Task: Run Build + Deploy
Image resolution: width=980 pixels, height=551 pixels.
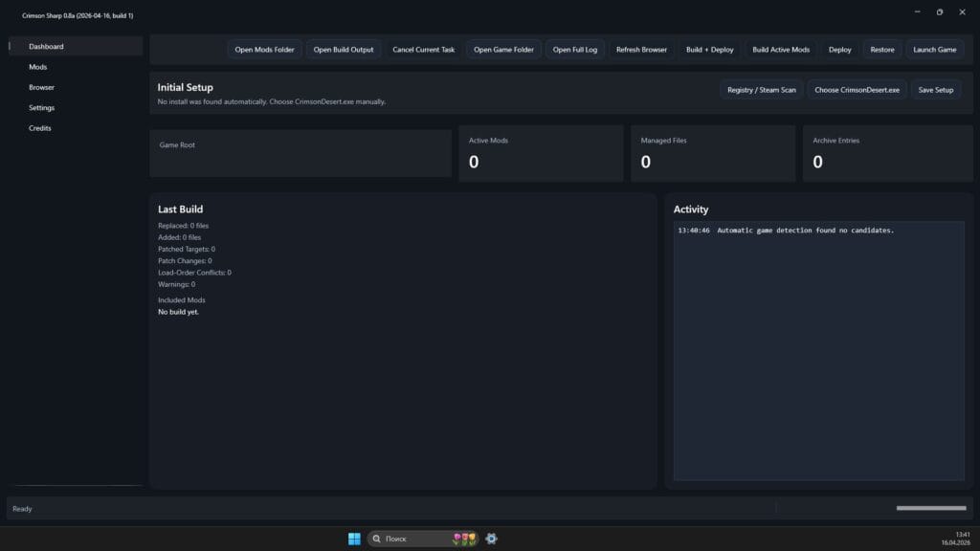Action: tap(710, 50)
